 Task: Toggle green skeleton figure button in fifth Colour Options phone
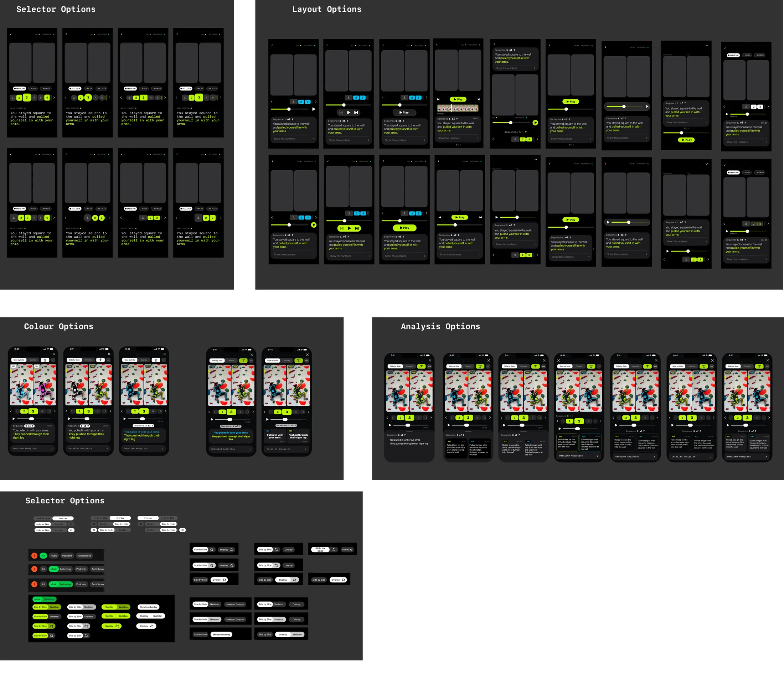299,361
